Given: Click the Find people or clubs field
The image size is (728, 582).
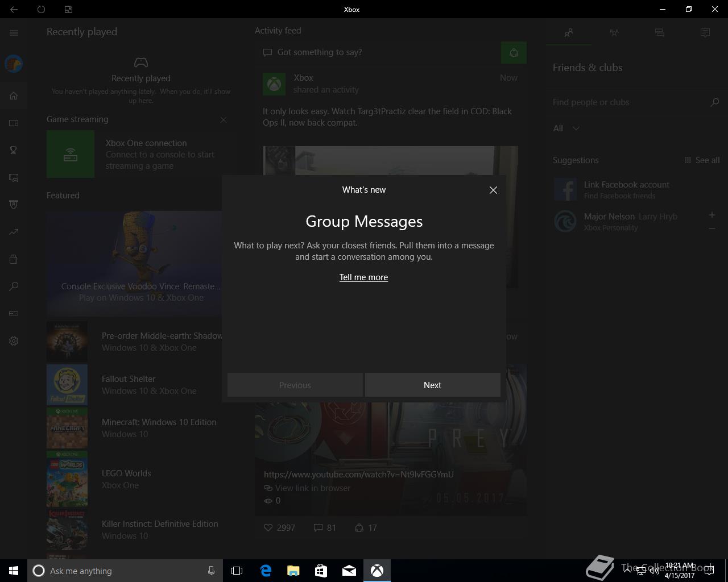Looking at the screenshot, I should (628, 102).
